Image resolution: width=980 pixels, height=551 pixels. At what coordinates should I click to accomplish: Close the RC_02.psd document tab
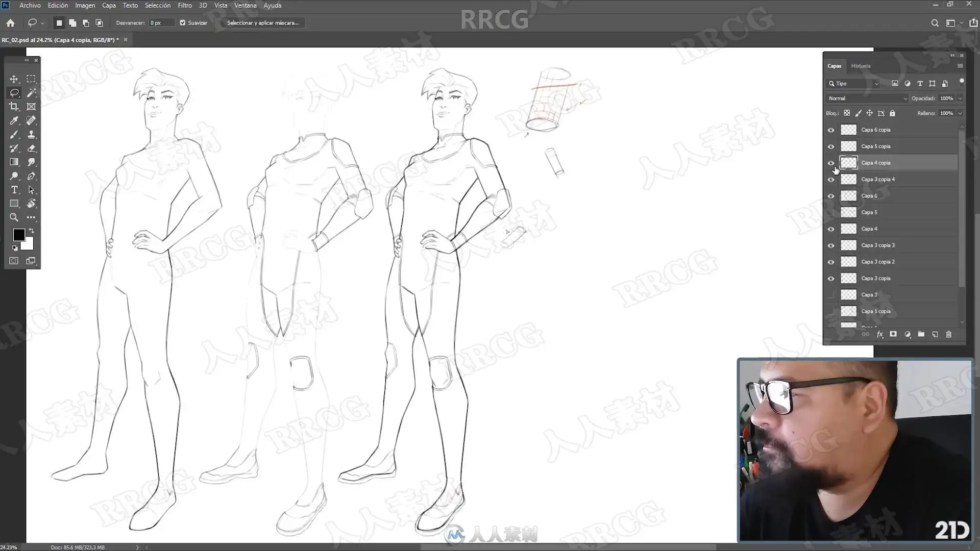point(126,40)
